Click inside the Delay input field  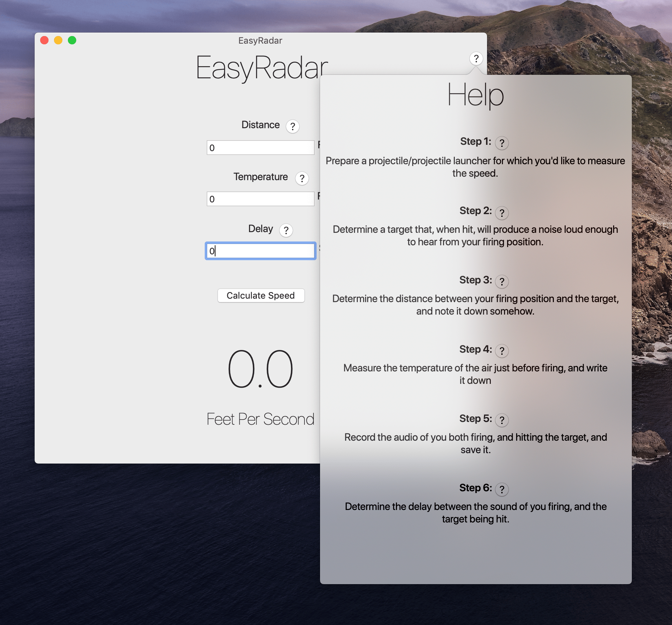[260, 251]
